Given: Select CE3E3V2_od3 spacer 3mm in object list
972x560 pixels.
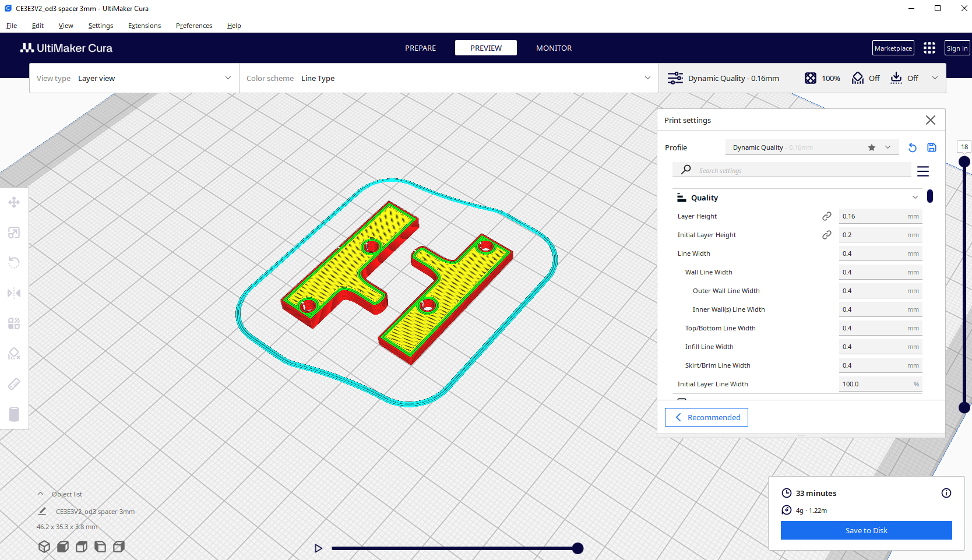Looking at the screenshot, I should pos(95,512).
